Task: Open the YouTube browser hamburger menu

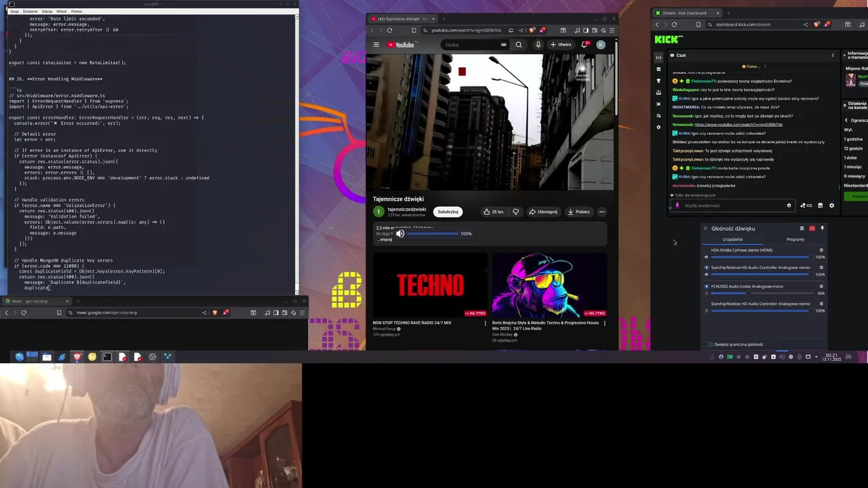Action: point(612,30)
